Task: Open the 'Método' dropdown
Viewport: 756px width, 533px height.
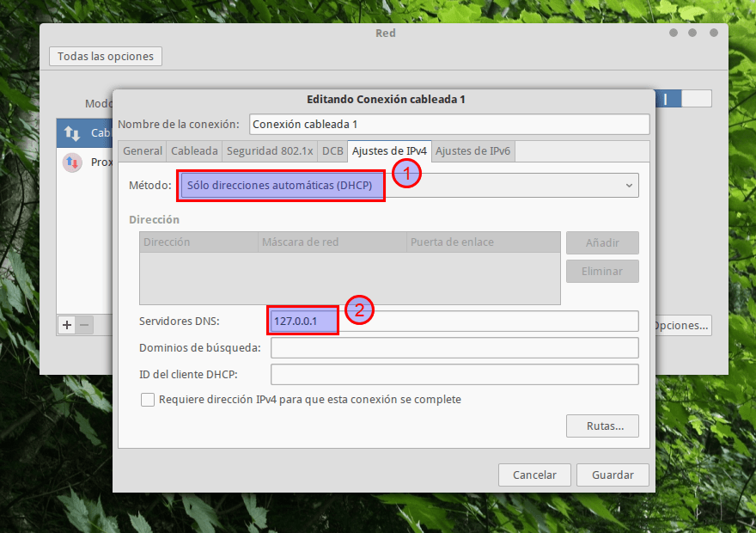Action: click(x=408, y=185)
